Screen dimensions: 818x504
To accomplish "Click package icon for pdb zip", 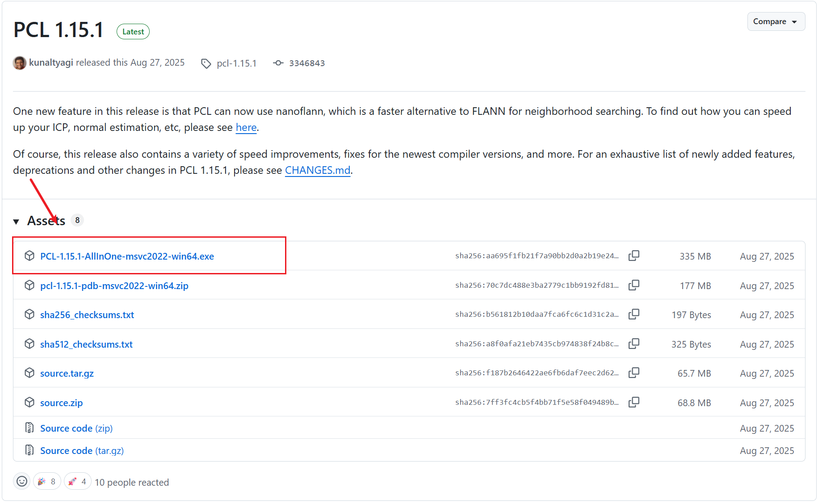I will click(29, 285).
